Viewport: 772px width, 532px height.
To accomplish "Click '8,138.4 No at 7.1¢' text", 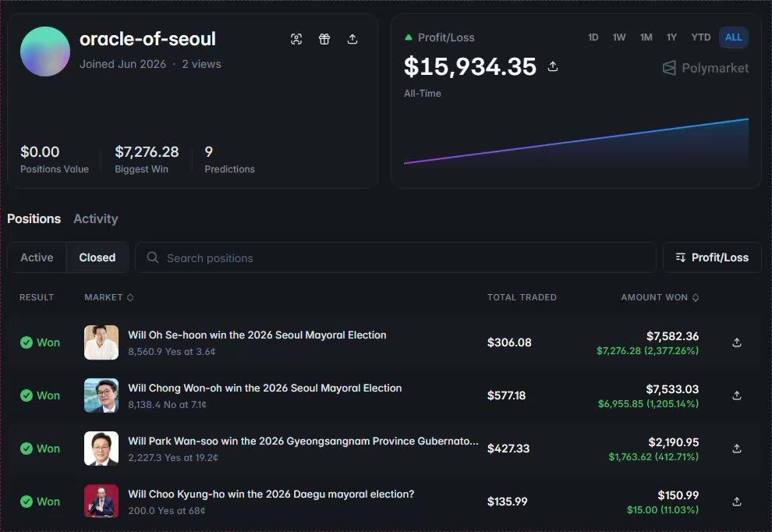I will (x=168, y=405).
